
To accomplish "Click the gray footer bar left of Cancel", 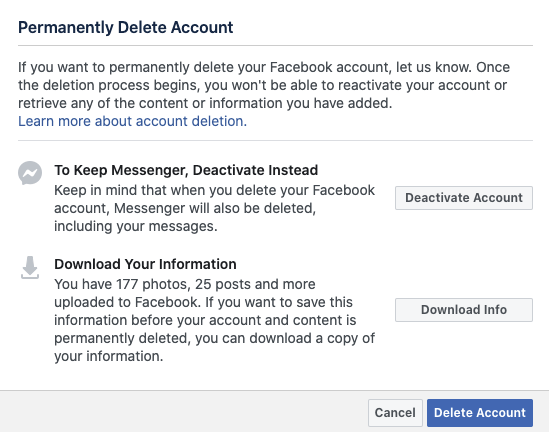I will (x=182, y=412).
